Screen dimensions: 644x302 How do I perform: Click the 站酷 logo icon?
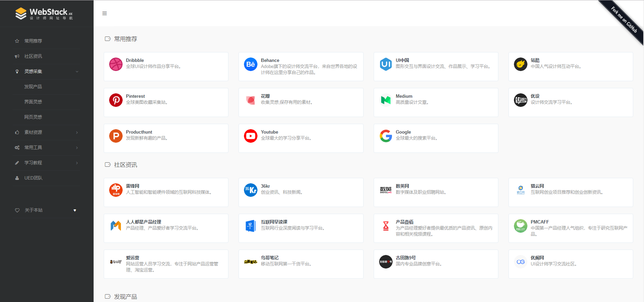pyautogui.click(x=521, y=64)
